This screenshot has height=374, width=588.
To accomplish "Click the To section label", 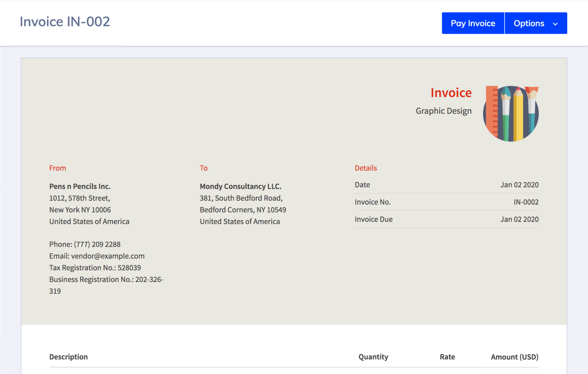I will point(204,168).
